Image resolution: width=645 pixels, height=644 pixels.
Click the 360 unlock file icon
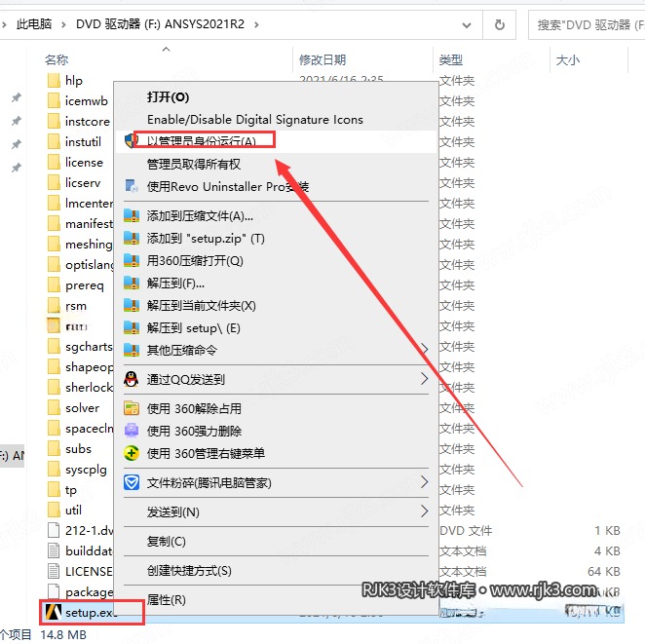pos(132,408)
